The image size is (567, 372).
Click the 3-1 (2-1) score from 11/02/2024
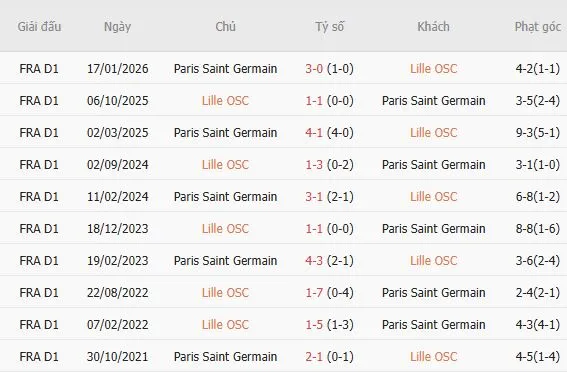pos(329,197)
